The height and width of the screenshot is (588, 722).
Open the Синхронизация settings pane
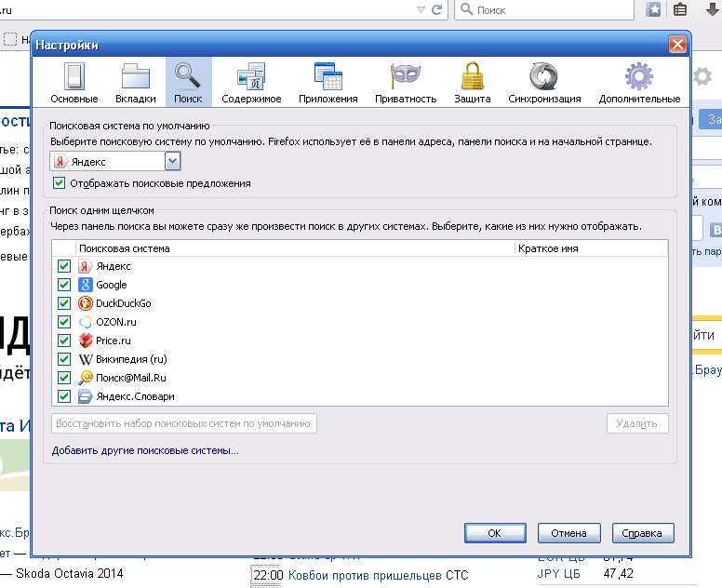pos(544,83)
